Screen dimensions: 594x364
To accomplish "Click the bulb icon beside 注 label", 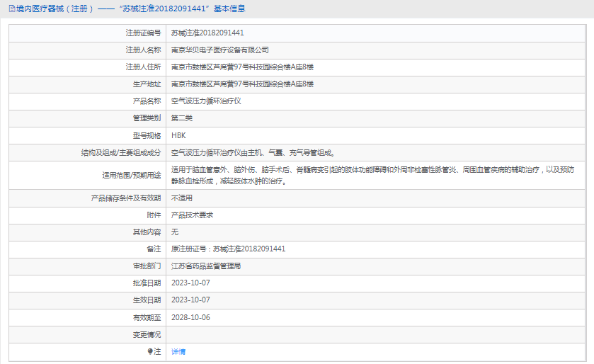I will coord(150,351).
